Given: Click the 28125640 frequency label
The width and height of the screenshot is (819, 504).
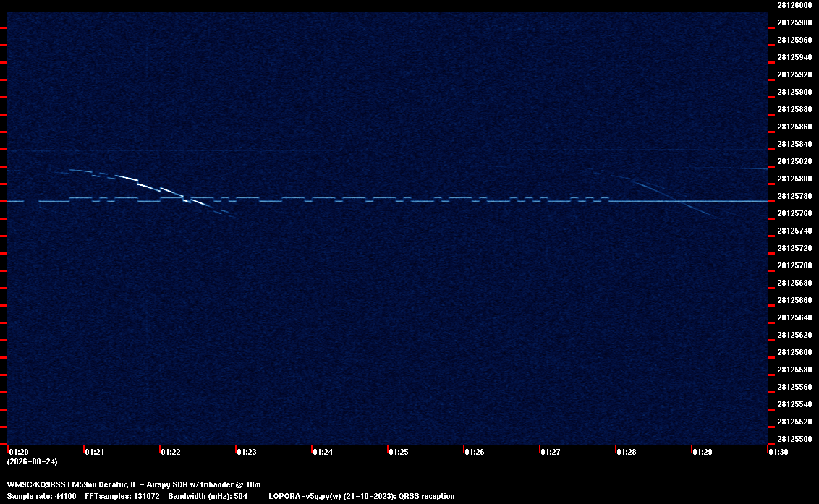Looking at the screenshot, I should (x=794, y=317).
